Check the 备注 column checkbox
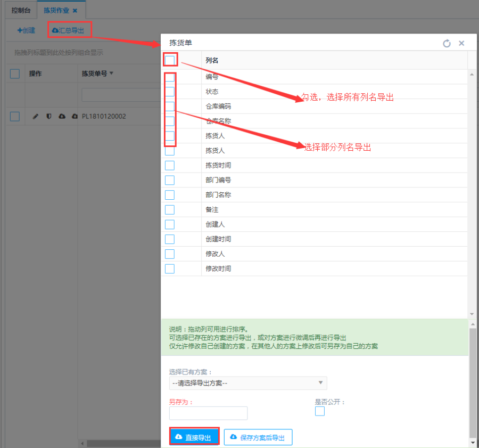The height and width of the screenshot is (448, 479). click(x=170, y=210)
